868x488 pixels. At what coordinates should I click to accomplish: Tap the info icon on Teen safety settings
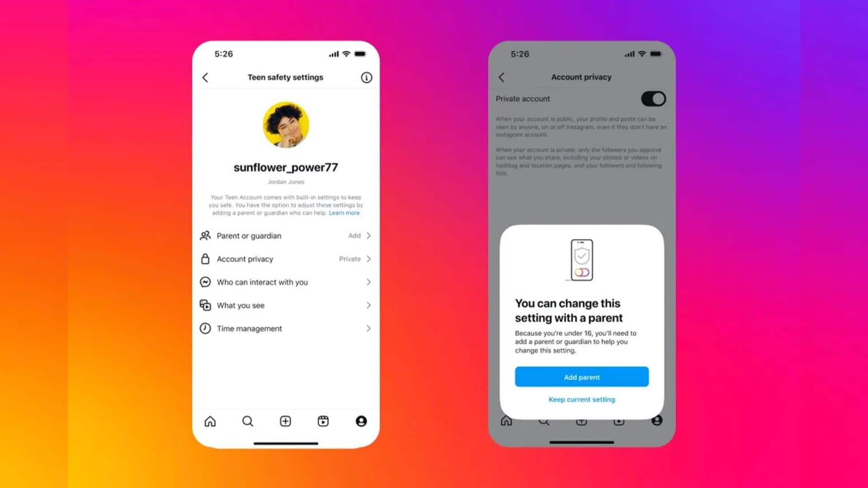[366, 77]
